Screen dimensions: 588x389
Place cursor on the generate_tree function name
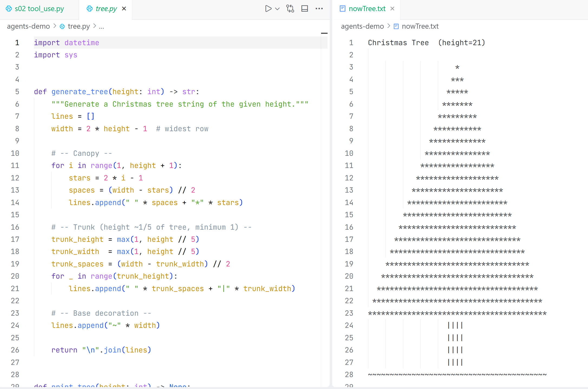coord(80,92)
